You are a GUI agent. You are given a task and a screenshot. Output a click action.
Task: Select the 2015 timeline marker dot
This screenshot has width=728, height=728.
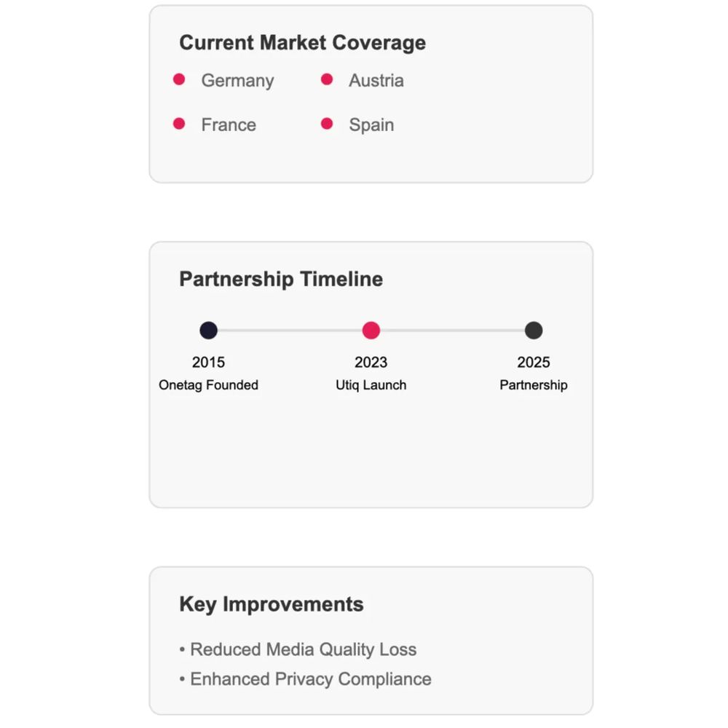click(x=208, y=331)
